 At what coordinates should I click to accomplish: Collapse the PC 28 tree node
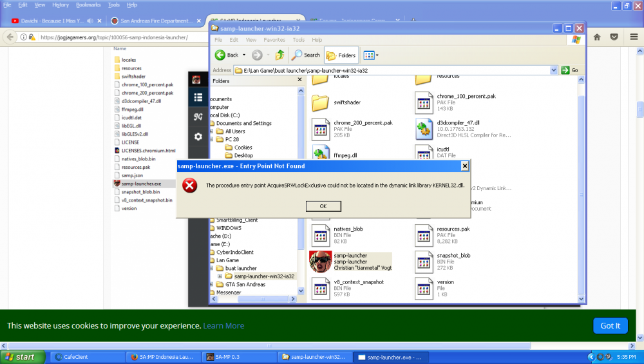[x=212, y=139]
